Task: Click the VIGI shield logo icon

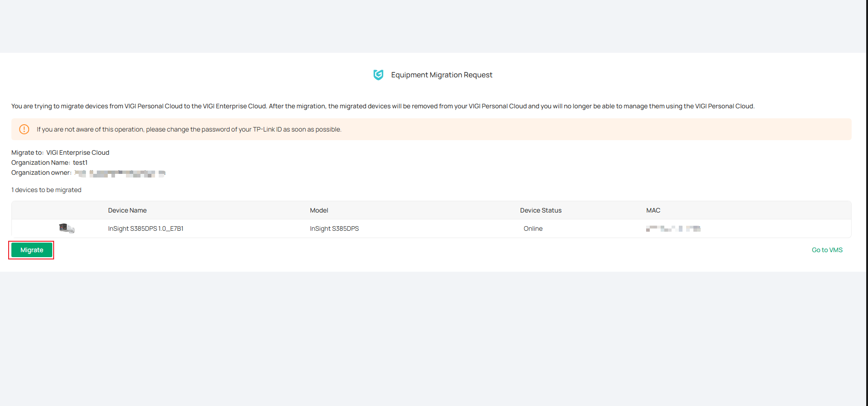Action: coord(378,75)
